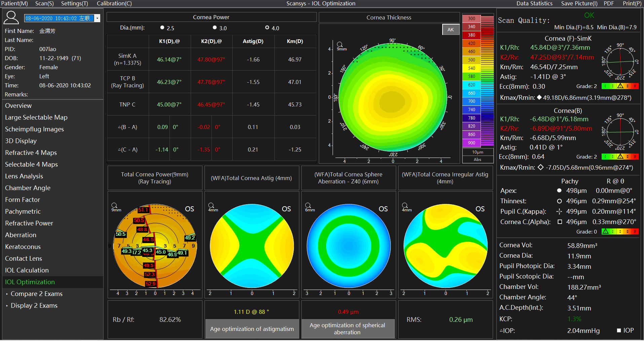This screenshot has height=341, width=644.
Task: Click the Apex filled circle marker
Action: click(559, 190)
